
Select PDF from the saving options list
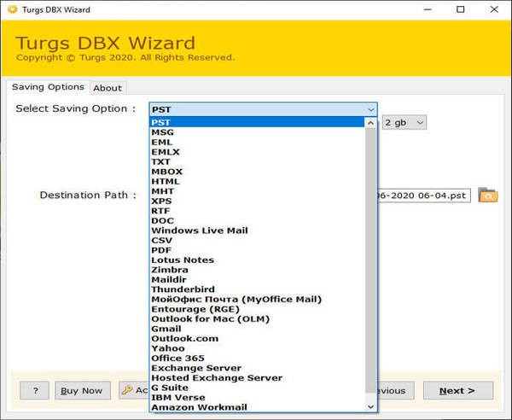(160, 250)
